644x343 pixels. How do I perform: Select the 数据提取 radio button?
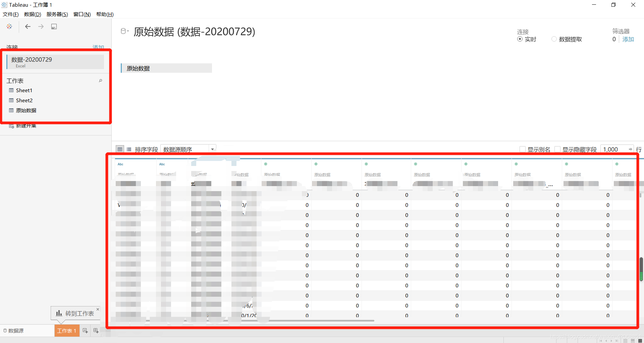pyautogui.click(x=554, y=39)
